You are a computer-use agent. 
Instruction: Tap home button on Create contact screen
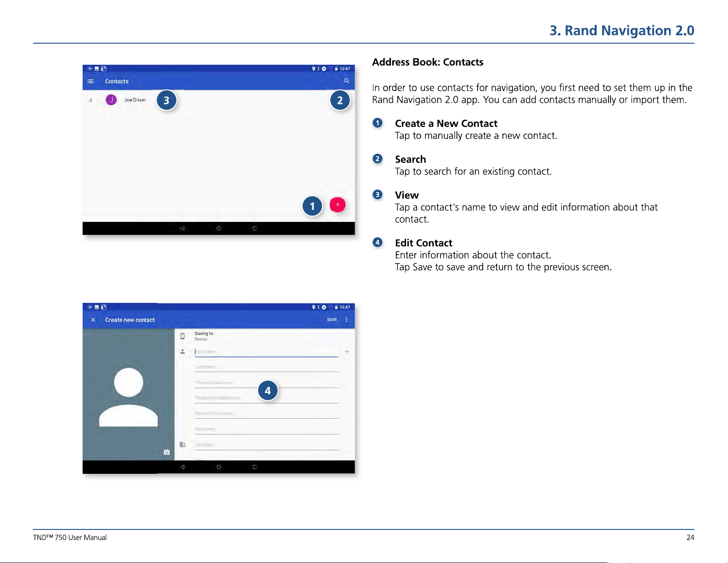coord(219,467)
